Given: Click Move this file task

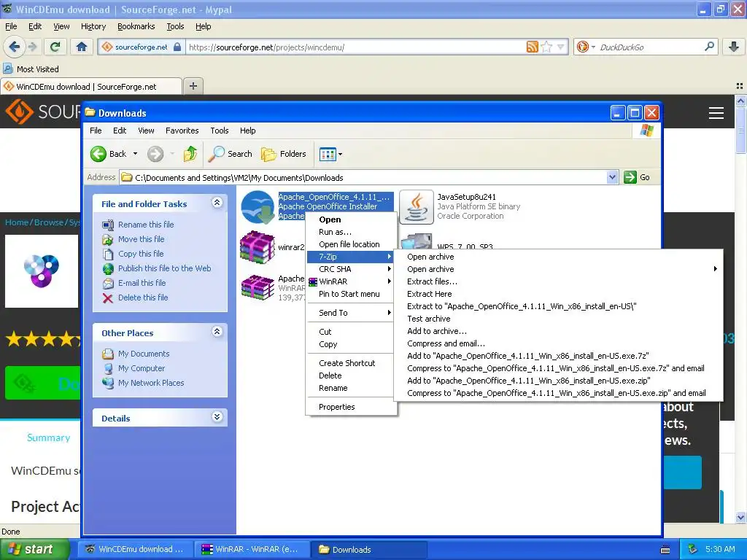Looking at the screenshot, I should pos(141,239).
